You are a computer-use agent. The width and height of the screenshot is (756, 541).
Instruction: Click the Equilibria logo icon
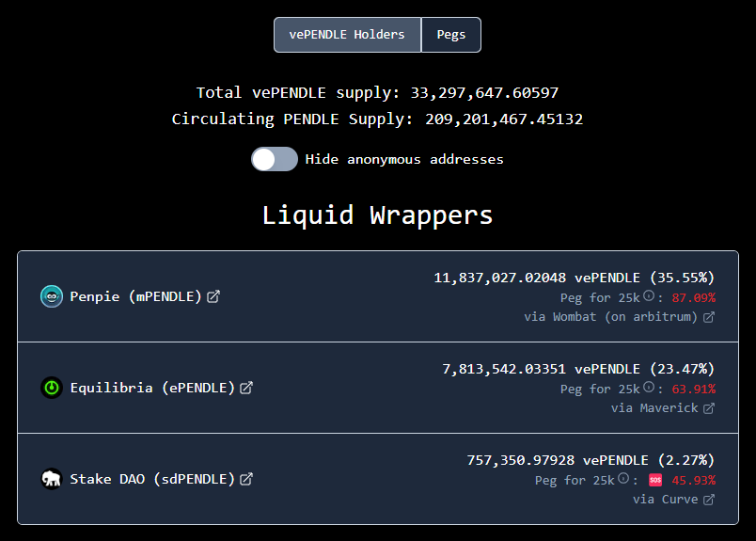click(x=52, y=388)
